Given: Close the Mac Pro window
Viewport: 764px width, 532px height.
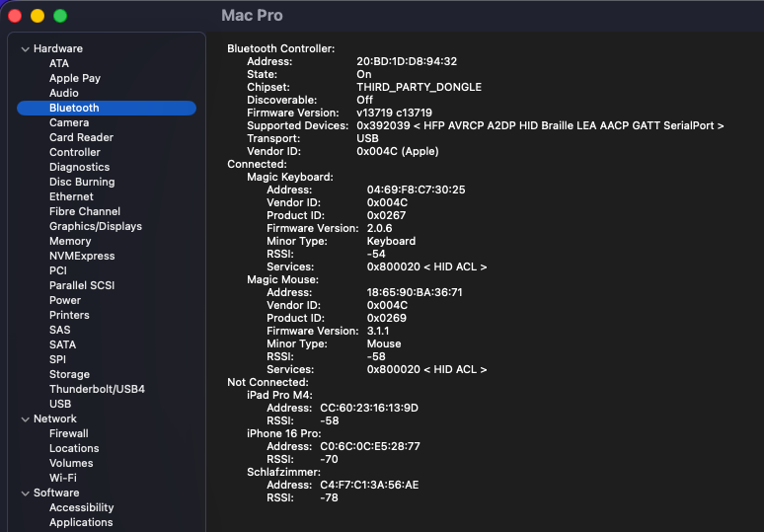Looking at the screenshot, I should click(15, 16).
